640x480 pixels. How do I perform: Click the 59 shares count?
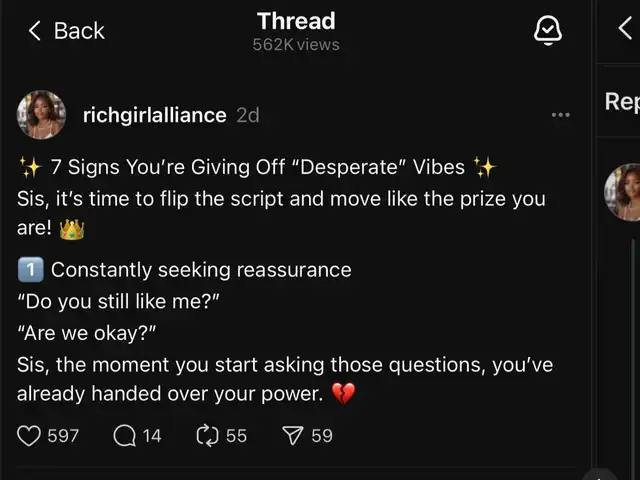[x=322, y=435]
